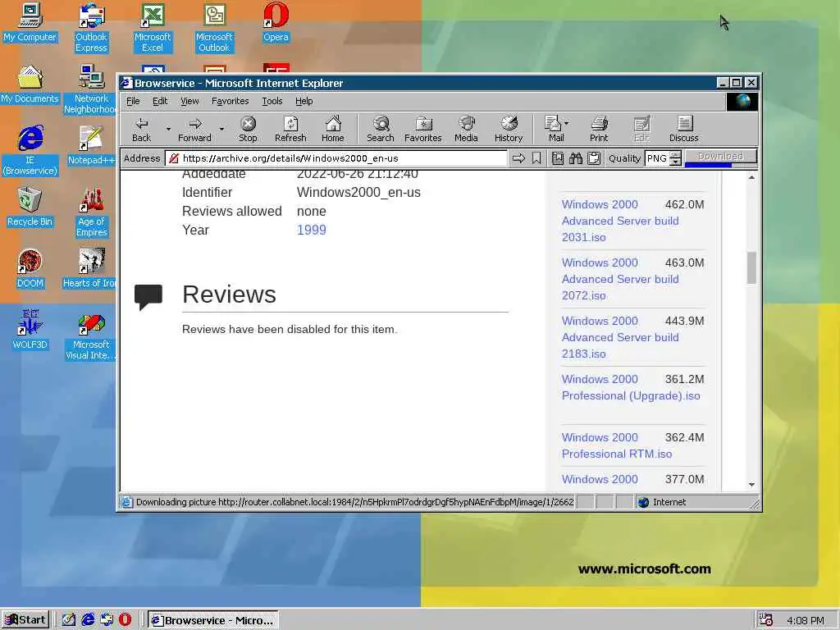Stop the page loading

(248, 129)
